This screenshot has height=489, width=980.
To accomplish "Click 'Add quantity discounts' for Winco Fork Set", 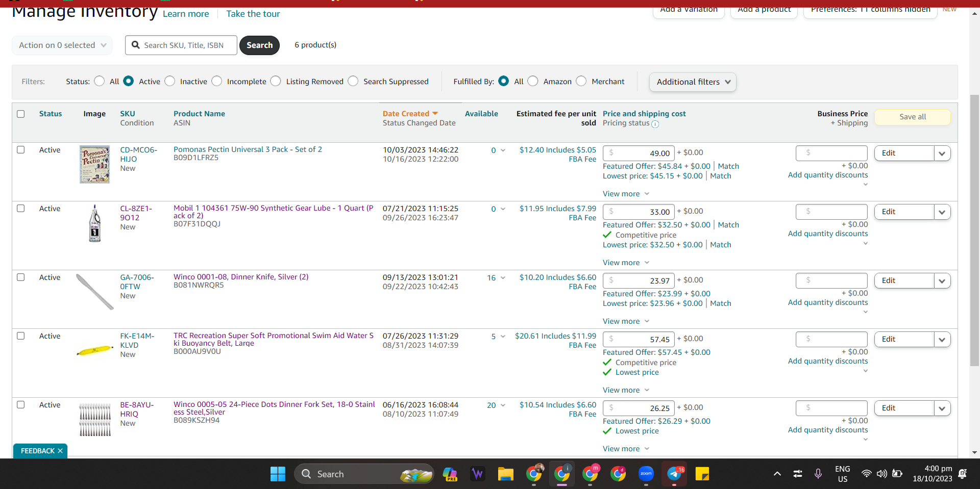I will tap(828, 430).
